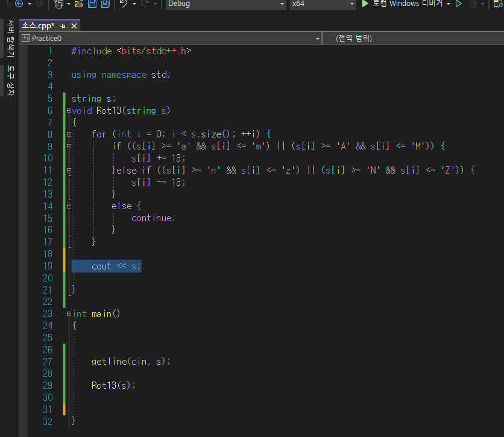
Task: Open the x64 platform dropdown
Action: point(323,4)
